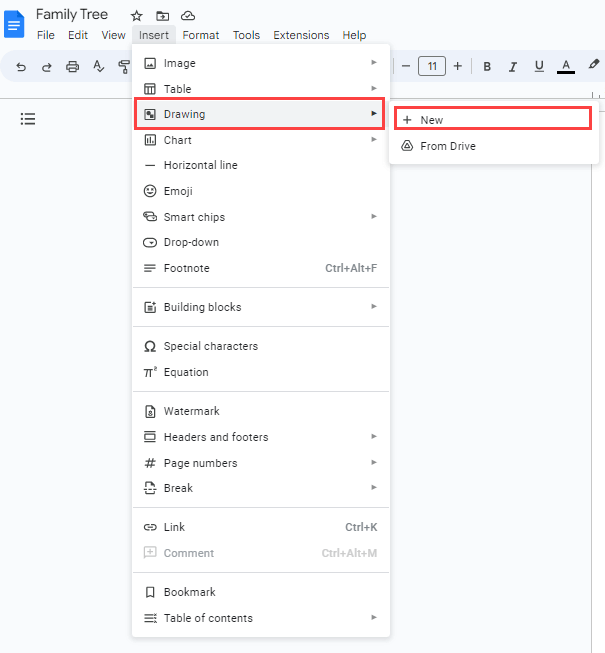This screenshot has width=605, height=653.
Task: Decrease font size with minus button
Action: (406, 66)
